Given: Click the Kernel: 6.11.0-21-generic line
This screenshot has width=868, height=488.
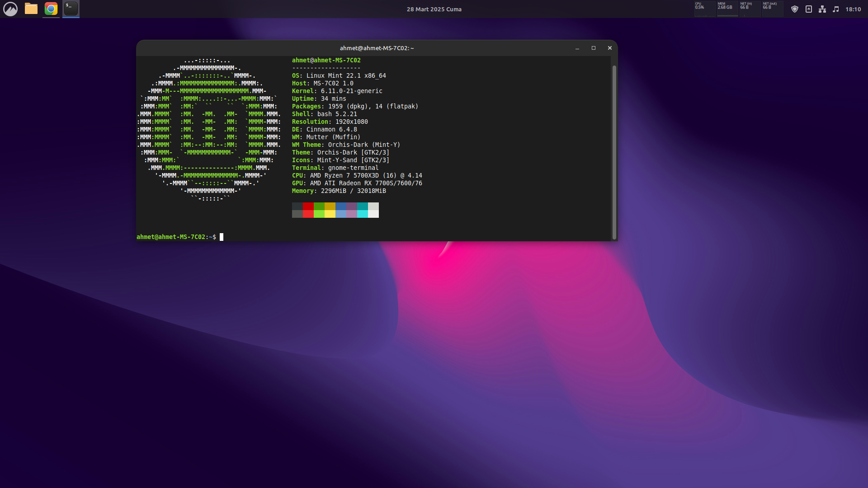Looking at the screenshot, I should pyautogui.click(x=337, y=91).
